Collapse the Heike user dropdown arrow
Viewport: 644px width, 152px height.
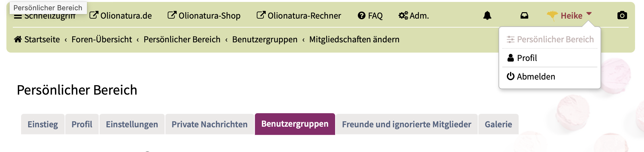point(589,14)
